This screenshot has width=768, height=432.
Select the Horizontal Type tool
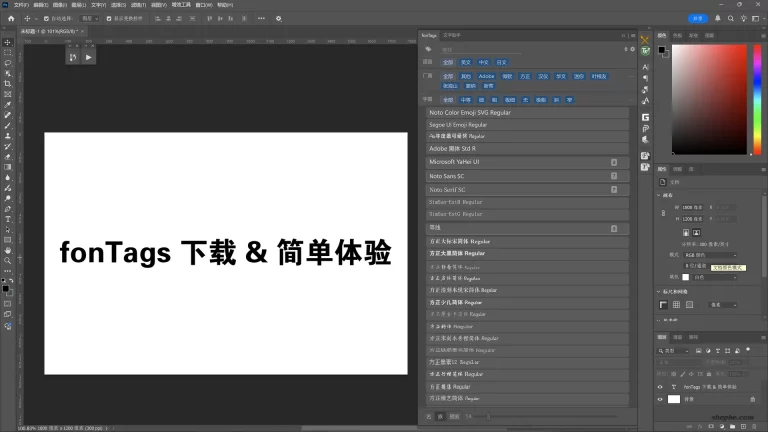click(7, 219)
